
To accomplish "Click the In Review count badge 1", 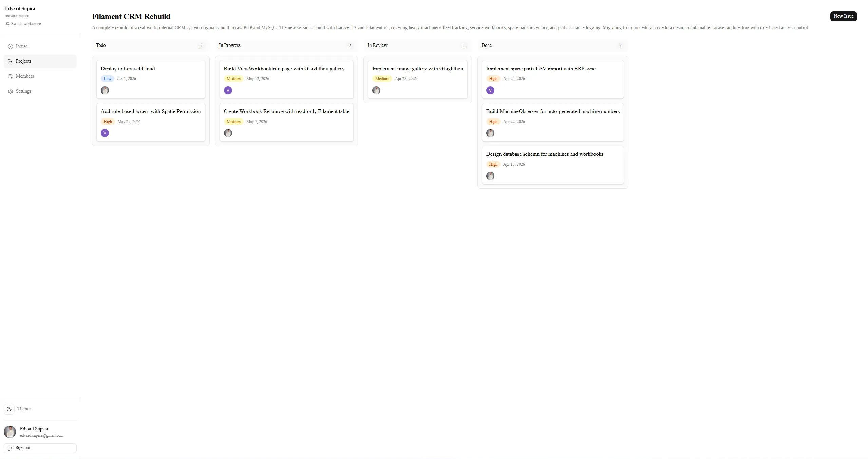I will point(464,45).
